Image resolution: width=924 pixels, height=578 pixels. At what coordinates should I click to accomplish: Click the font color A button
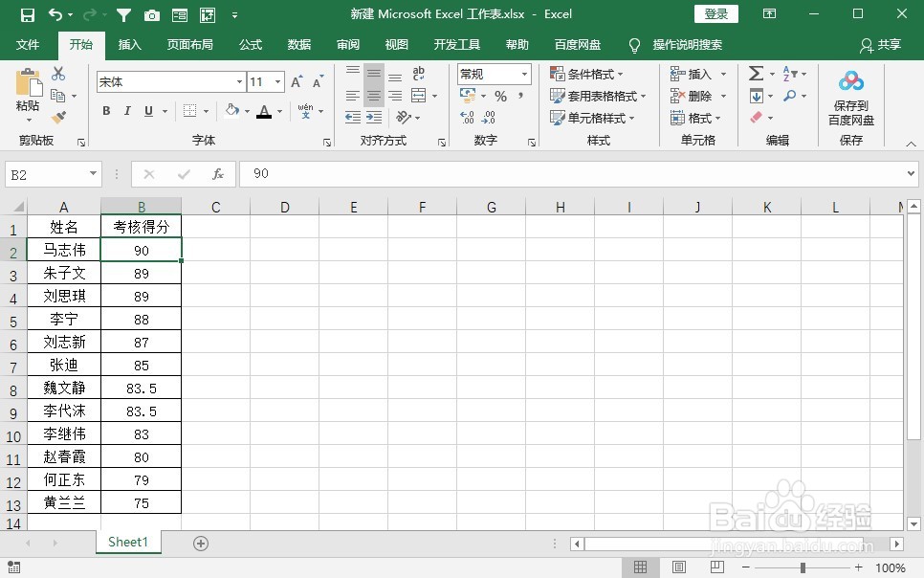264,110
